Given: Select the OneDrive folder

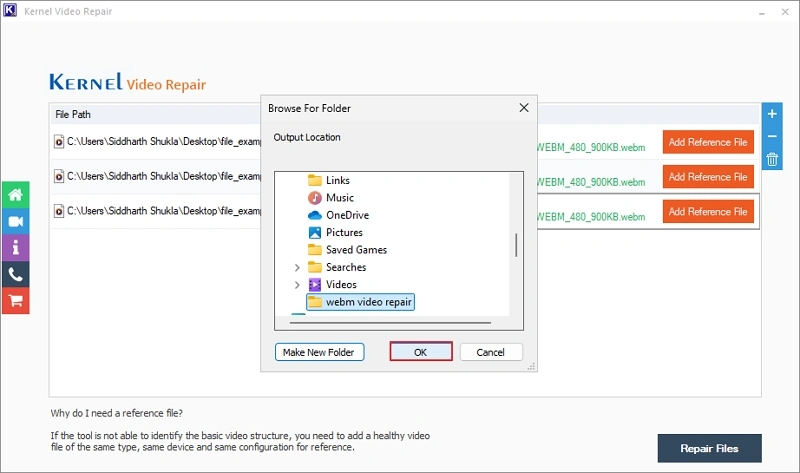Looking at the screenshot, I should click(x=338, y=215).
